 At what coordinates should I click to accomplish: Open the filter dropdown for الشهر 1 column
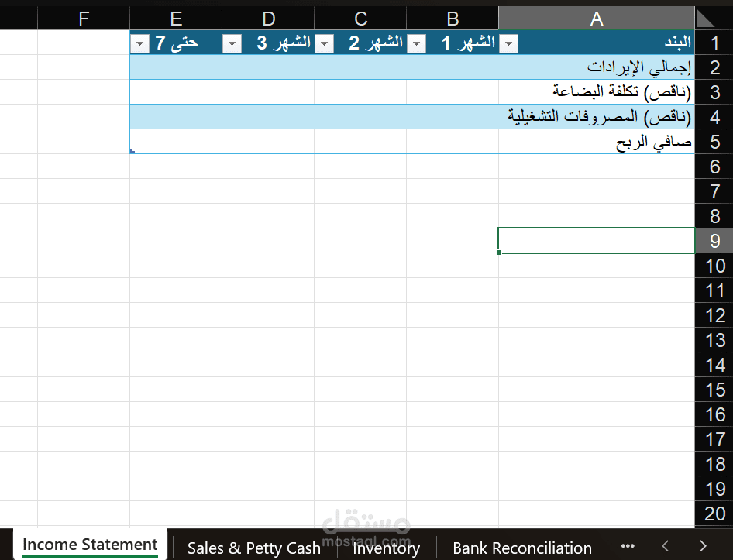[416, 44]
